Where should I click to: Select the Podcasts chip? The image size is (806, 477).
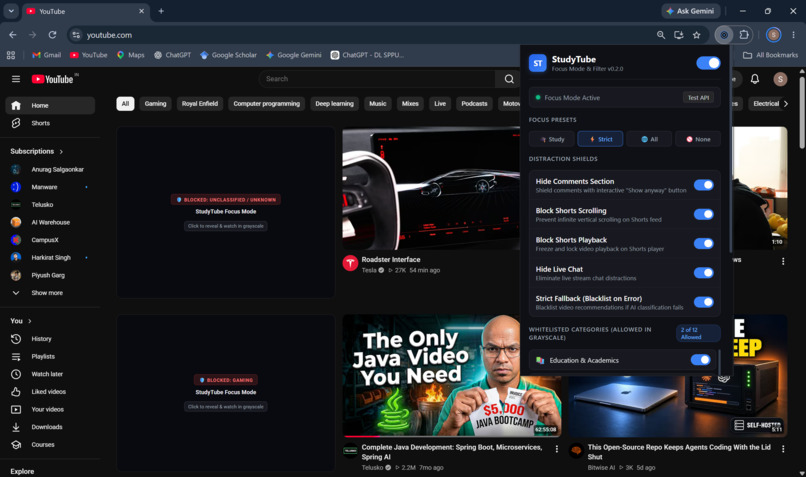point(474,104)
